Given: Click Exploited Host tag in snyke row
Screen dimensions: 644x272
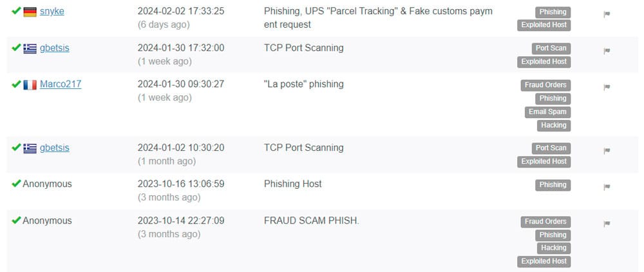Looking at the screenshot, I should pyautogui.click(x=544, y=24).
